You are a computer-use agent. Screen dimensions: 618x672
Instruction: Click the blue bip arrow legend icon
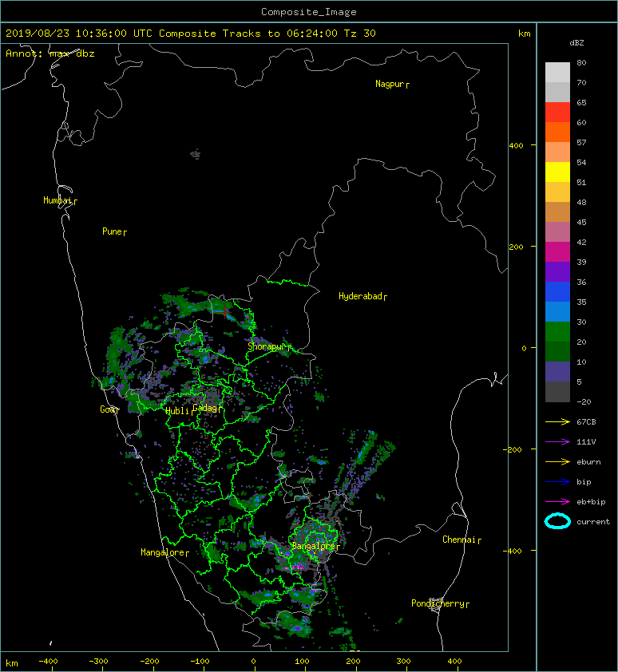tap(557, 482)
